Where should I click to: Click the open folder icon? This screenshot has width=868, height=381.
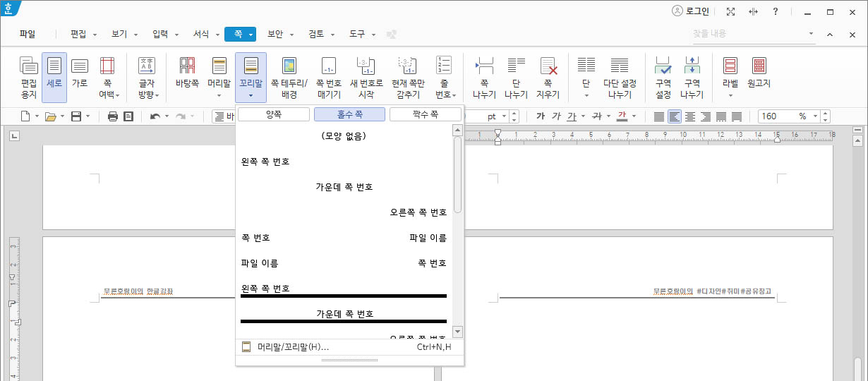50,116
